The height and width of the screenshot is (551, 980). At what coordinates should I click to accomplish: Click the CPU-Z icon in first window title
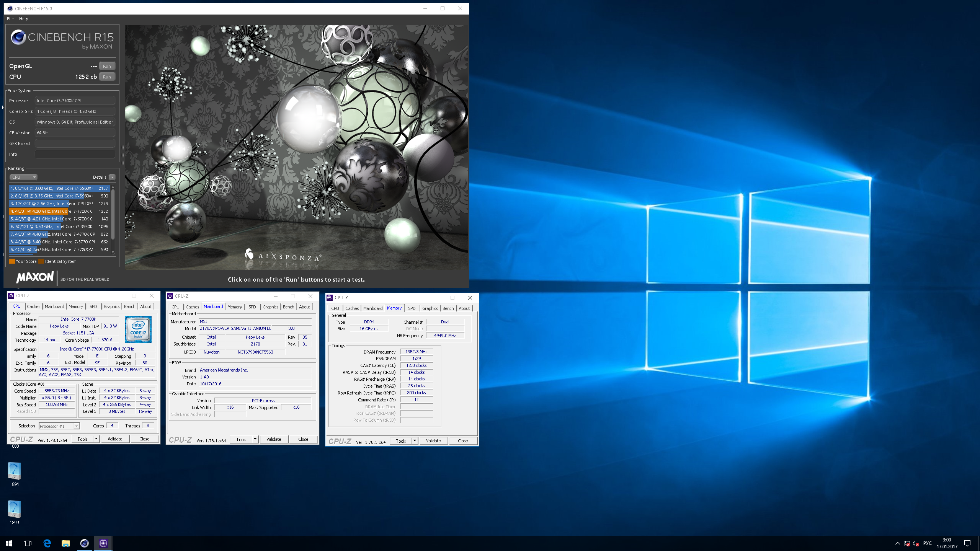tap(11, 296)
